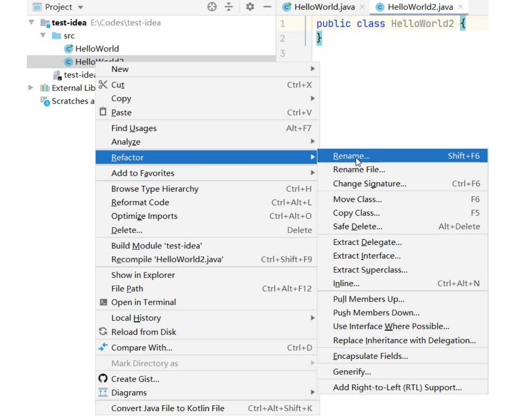This screenshot has width=514, height=420.
Task: Expand the Copy submenu arrow
Action: (x=313, y=99)
